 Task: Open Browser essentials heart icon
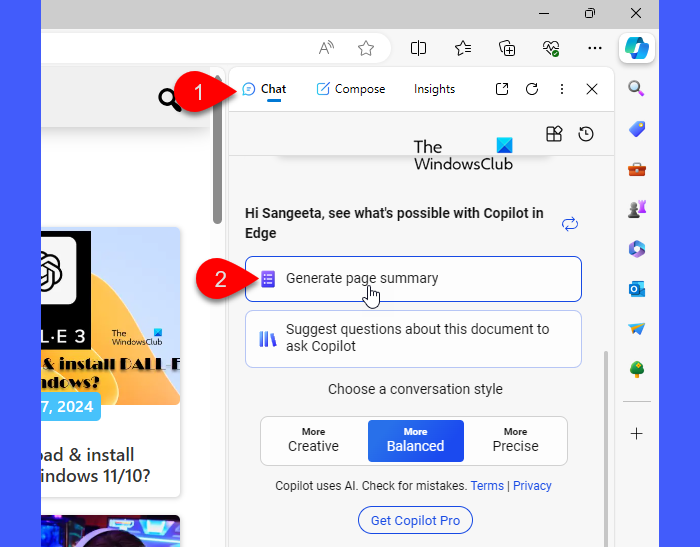551,48
